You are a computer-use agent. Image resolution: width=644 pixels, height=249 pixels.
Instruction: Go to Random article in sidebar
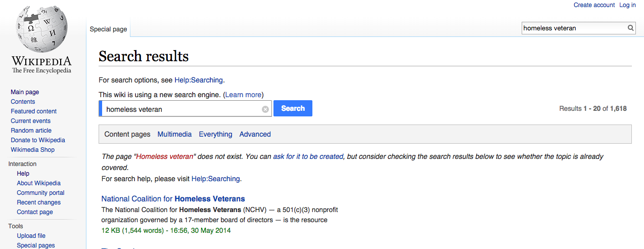pyautogui.click(x=31, y=131)
